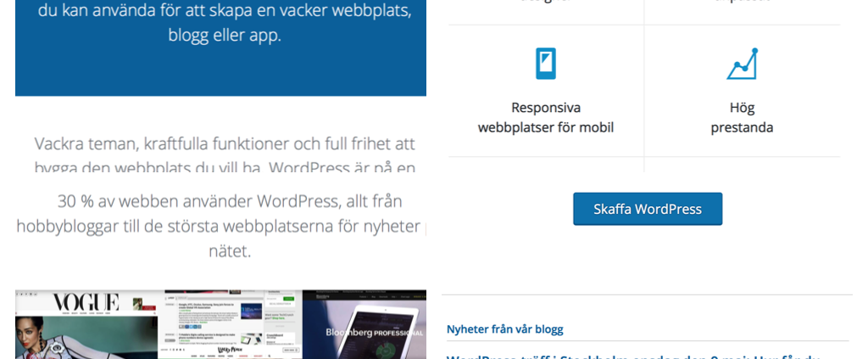
Task: Select the mobile phone responsive icon
Action: pos(545,64)
